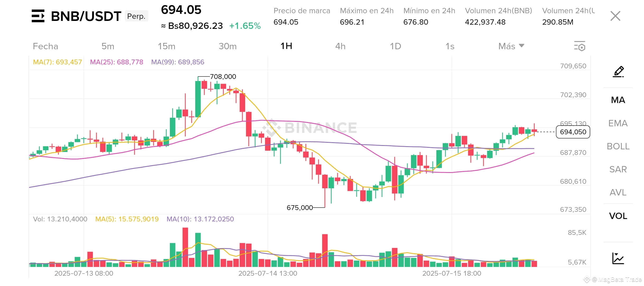This screenshot has height=286, width=644.
Task: Click the BNB/USDT pair name
Action: point(86,16)
